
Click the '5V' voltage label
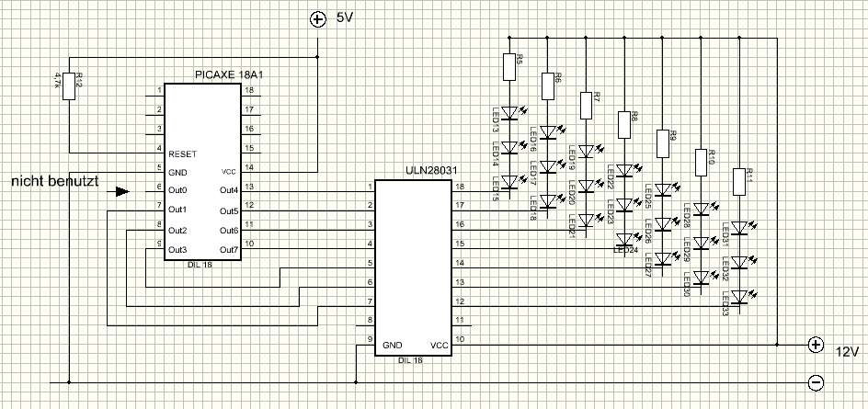tap(344, 17)
